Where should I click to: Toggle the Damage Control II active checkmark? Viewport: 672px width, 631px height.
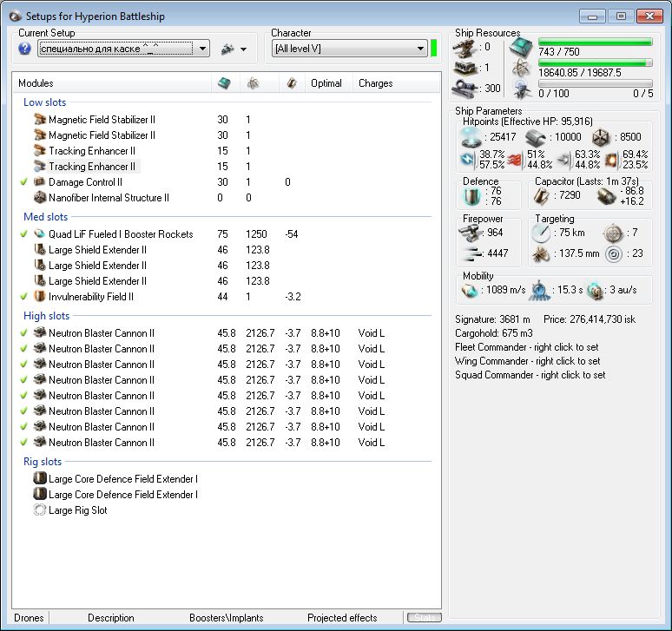[24, 181]
